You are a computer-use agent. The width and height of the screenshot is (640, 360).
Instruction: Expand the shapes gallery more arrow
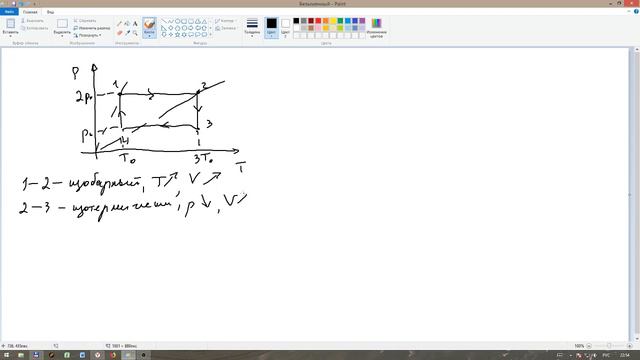click(210, 35)
